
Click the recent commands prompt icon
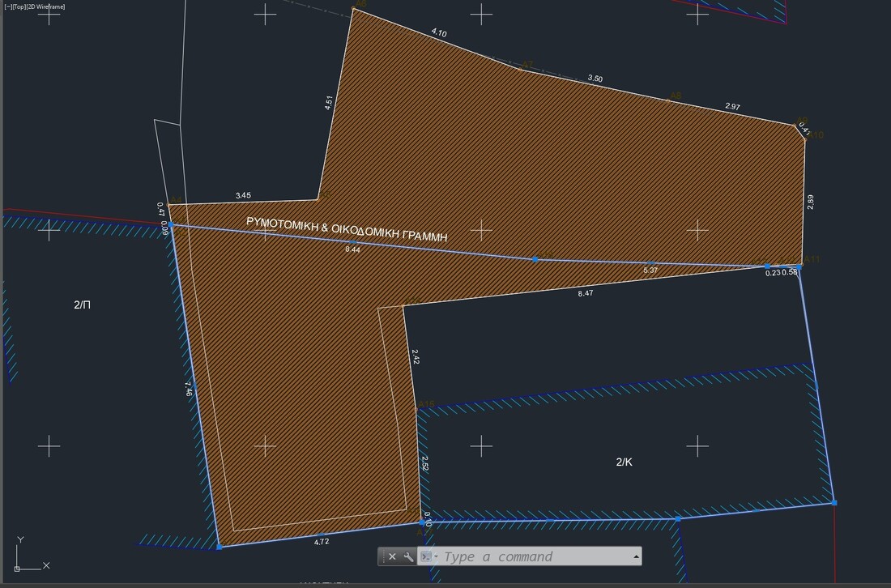[x=425, y=556]
